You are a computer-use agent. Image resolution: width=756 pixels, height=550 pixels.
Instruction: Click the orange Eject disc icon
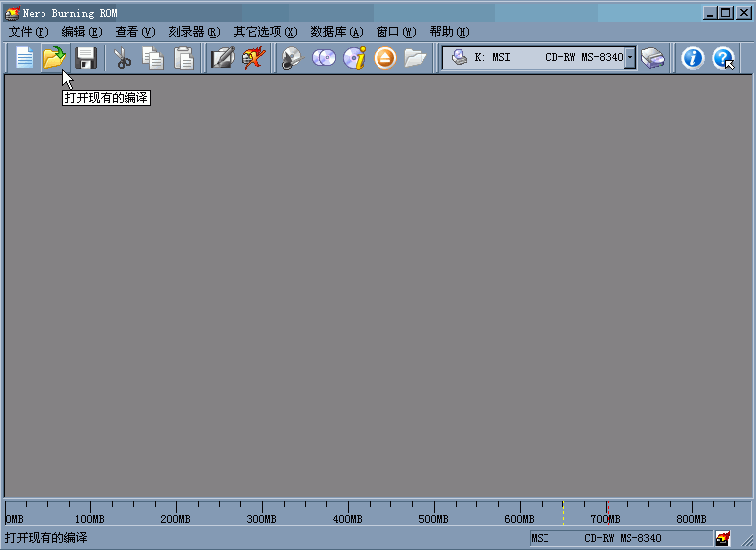click(x=384, y=58)
